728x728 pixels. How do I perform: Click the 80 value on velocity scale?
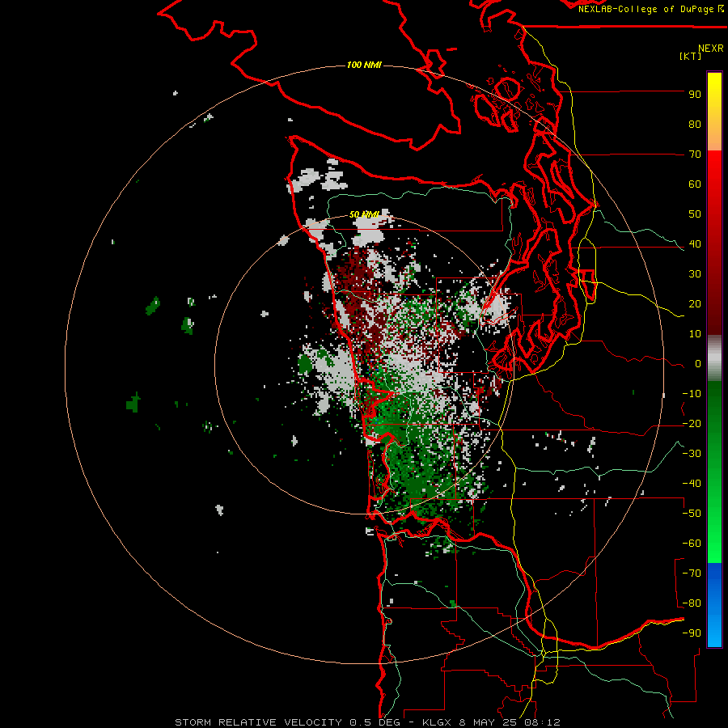tap(695, 125)
